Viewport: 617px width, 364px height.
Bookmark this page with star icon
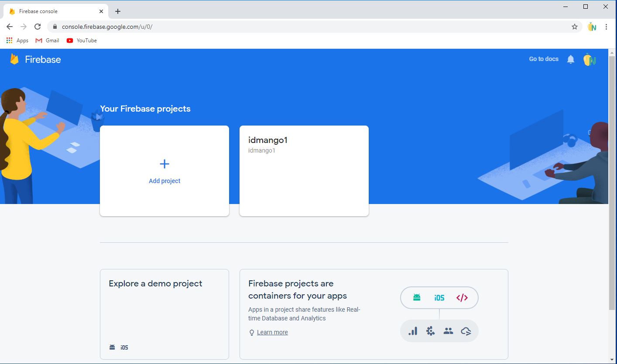click(x=575, y=27)
